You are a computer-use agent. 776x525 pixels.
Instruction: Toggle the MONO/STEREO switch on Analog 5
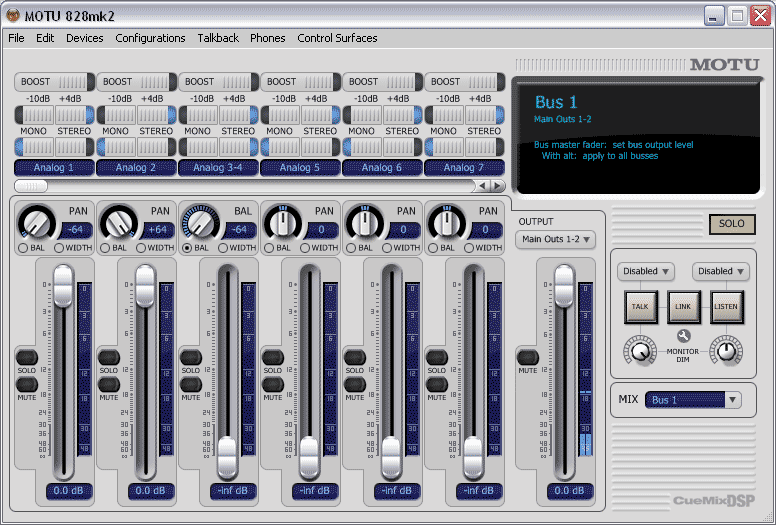[300, 147]
